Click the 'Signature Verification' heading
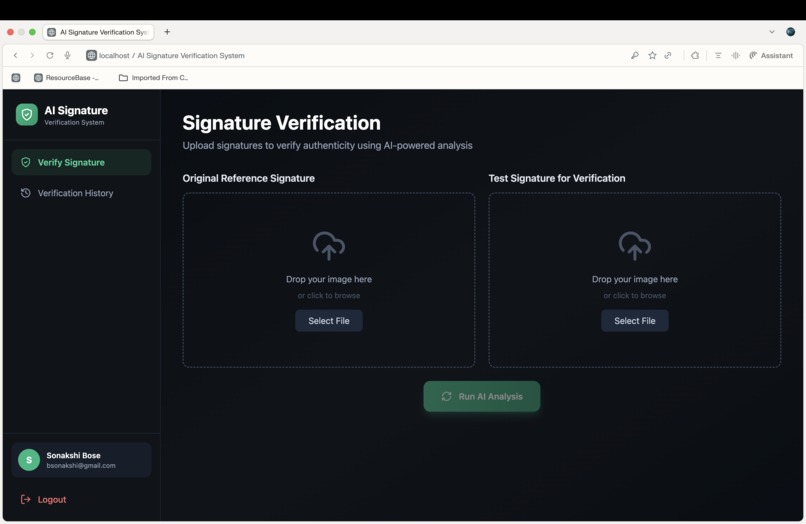Screen dimensions: 806x524 point(282,123)
